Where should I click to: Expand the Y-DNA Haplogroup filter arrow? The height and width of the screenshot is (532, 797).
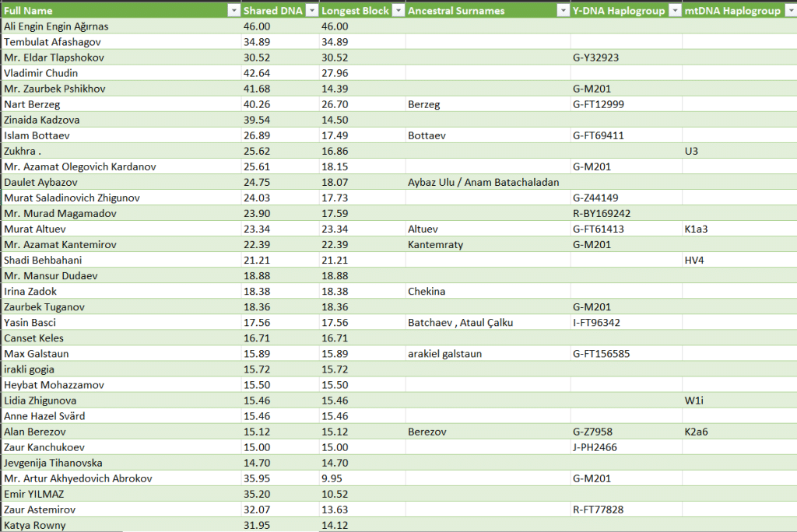click(674, 11)
